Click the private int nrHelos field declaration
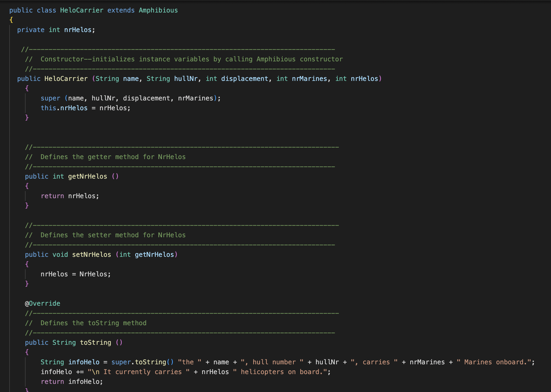 (56, 30)
